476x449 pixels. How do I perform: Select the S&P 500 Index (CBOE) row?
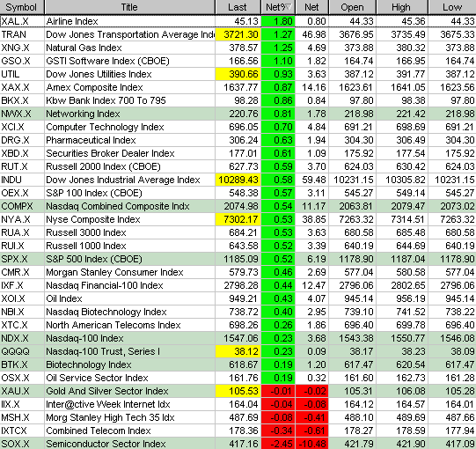(238, 259)
